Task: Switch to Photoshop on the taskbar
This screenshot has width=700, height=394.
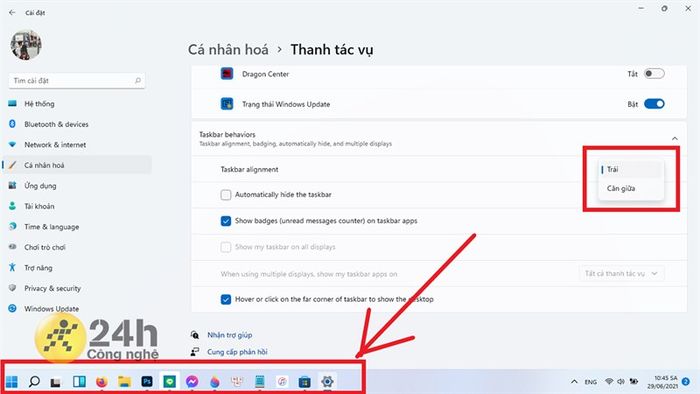Action: pyautogui.click(x=147, y=382)
